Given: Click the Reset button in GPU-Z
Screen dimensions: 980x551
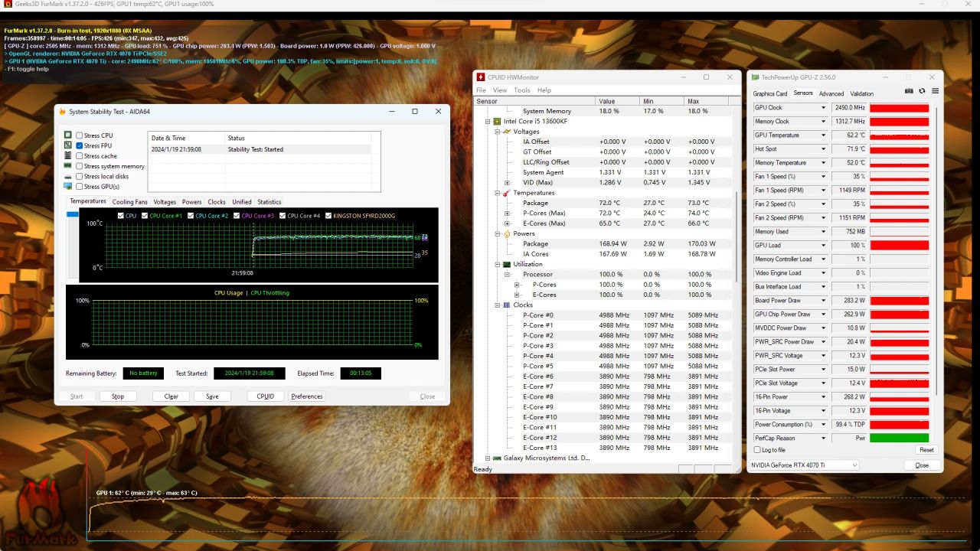Looking at the screenshot, I should pos(926,450).
